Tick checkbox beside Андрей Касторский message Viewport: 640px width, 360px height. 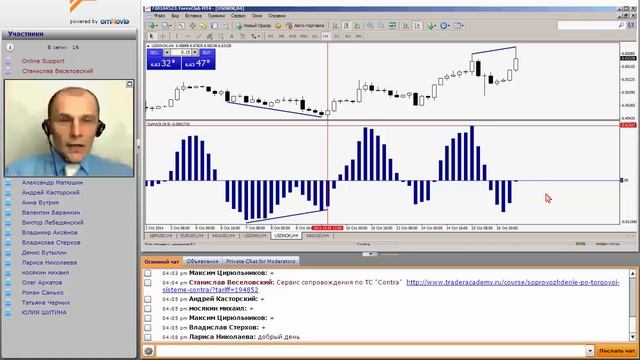click(x=148, y=299)
